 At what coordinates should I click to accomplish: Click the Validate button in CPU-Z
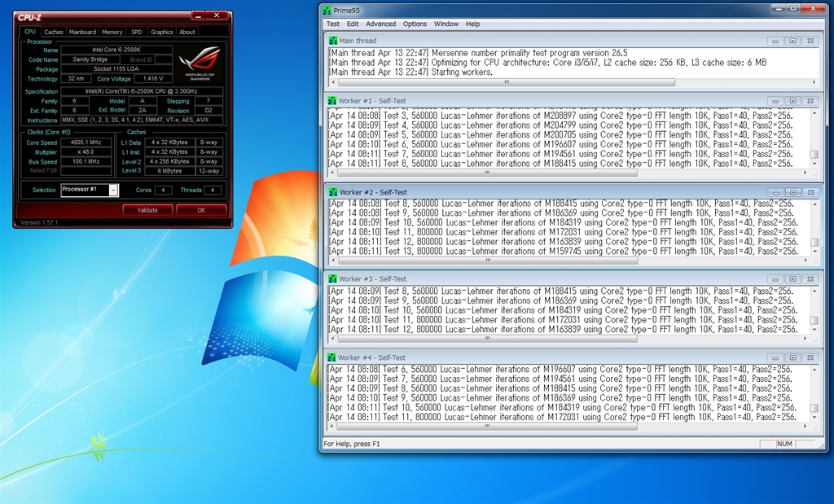147,211
